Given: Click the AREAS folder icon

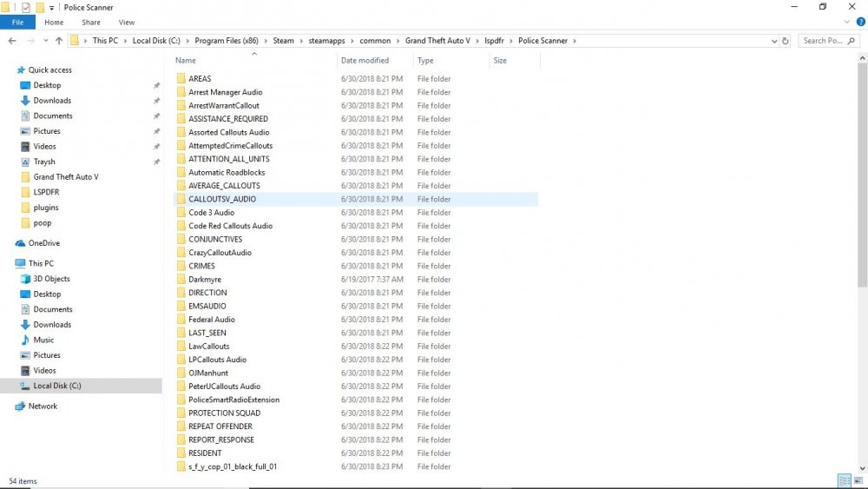Looking at the screenshot, I should [x=181, y=79].
